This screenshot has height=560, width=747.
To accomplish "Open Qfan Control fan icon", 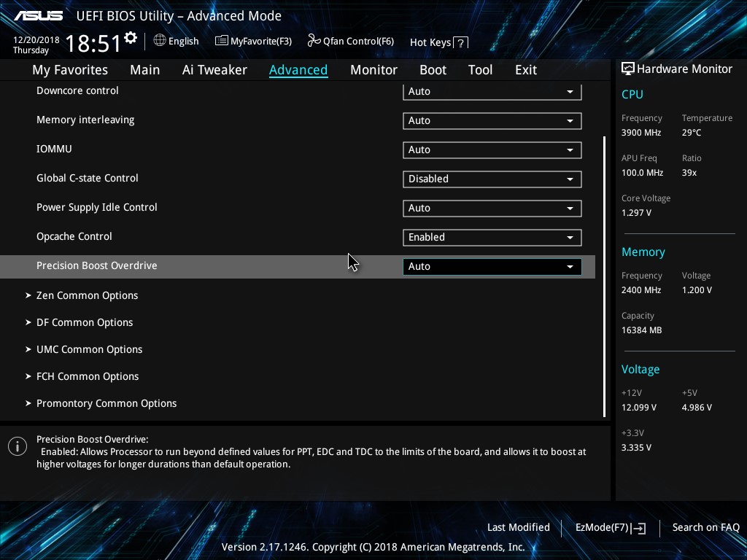I will tap(314, 41).
